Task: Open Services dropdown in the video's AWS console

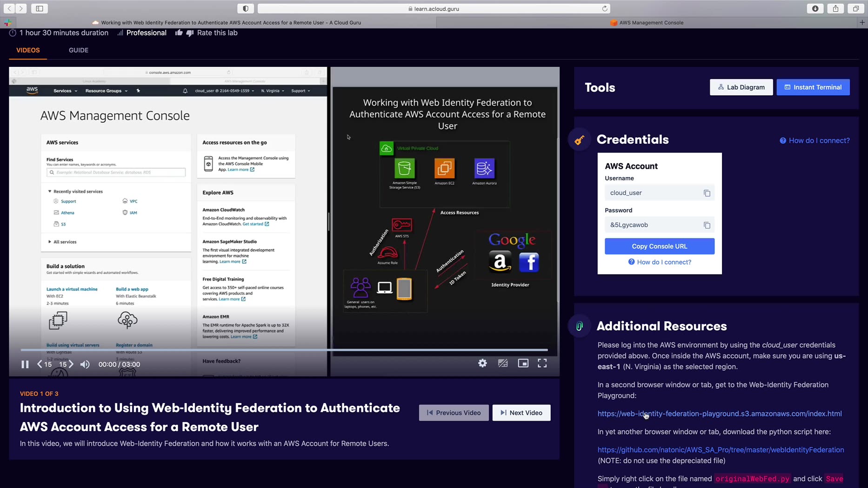Action: 65,91
